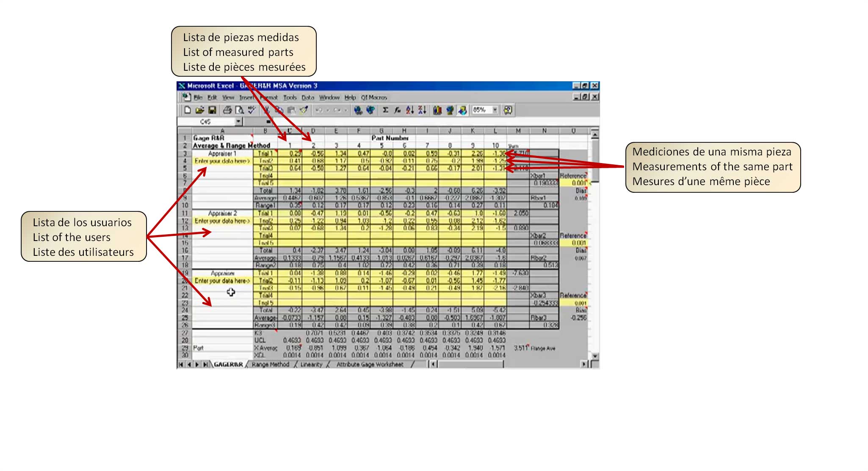The height and width of the screenshot is (471, 868).
Task: Click the horizontal scrollbar right arrow
Action: 585,364
